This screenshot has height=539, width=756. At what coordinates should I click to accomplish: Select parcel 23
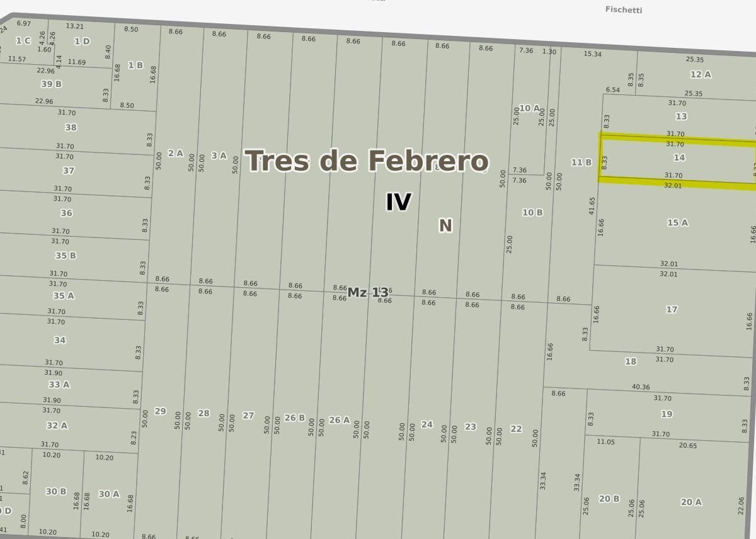(x=470, y=426)
